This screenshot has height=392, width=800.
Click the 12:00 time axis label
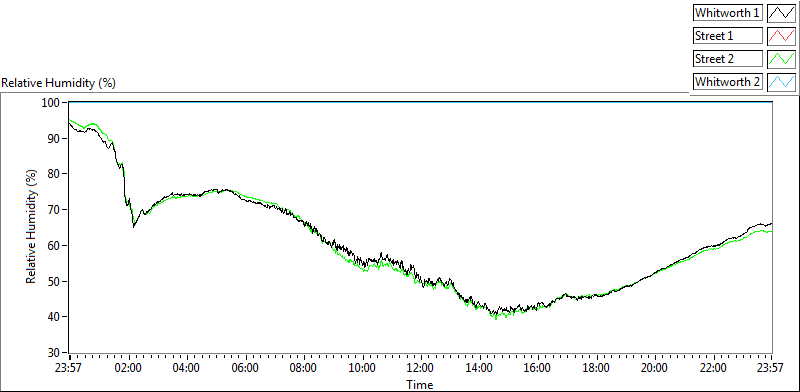pyautogui.click(x=421, y=368)
